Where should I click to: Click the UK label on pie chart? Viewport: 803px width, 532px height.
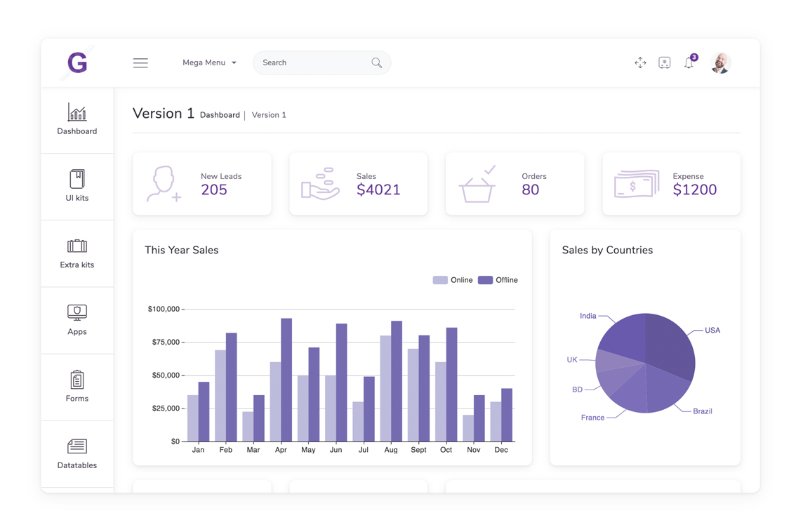pyautogui.click(x=572, y=360)
